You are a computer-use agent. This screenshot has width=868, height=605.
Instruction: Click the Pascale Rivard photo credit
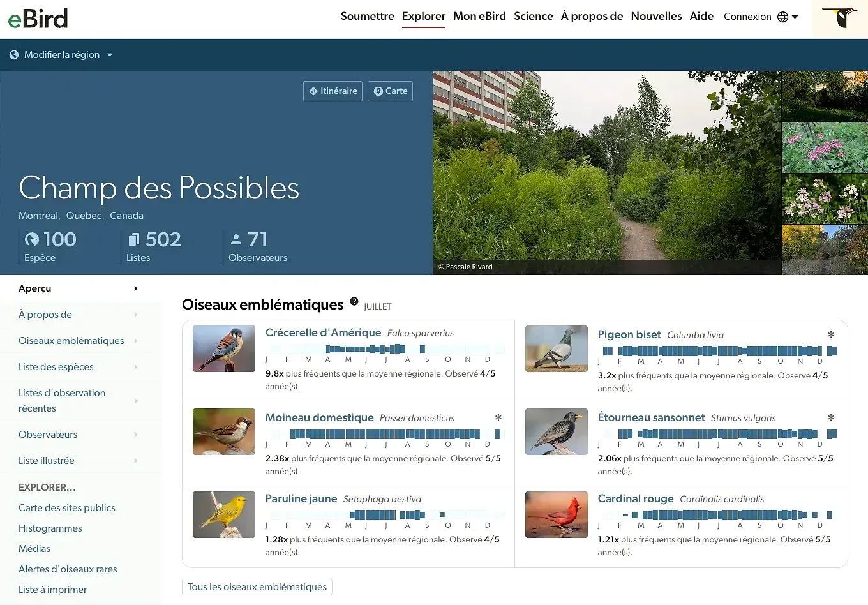(465, 267)
